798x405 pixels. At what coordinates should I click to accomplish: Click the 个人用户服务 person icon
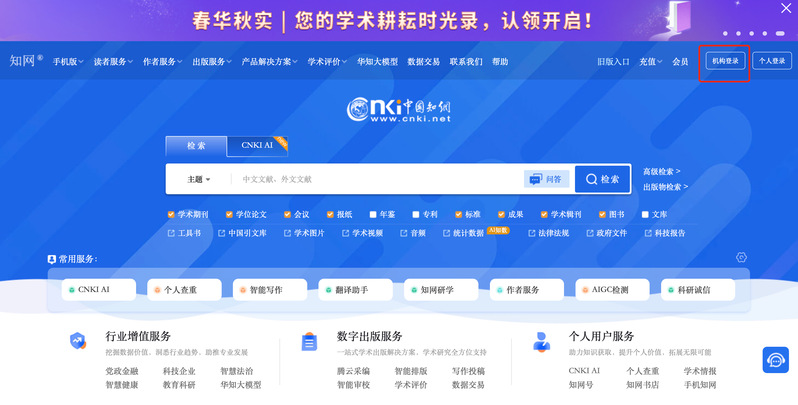(x=542, y=341)
